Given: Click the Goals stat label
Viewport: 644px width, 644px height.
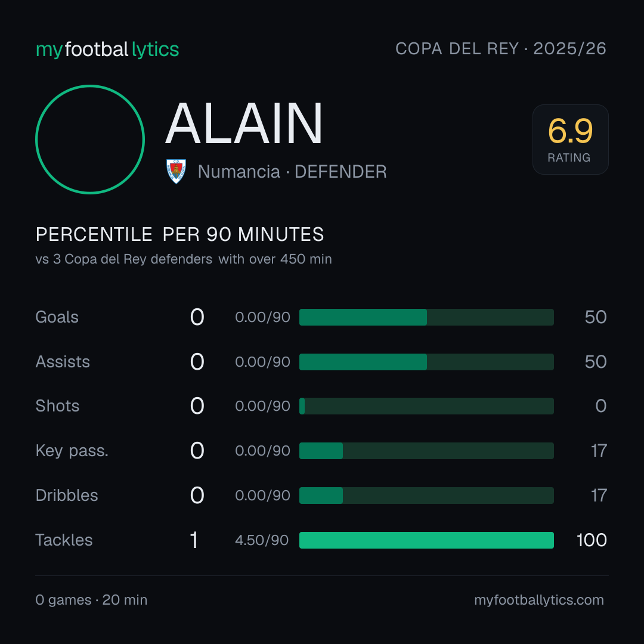Looking at the screenshot, I should pyautogui.click(x=57, y=317).
